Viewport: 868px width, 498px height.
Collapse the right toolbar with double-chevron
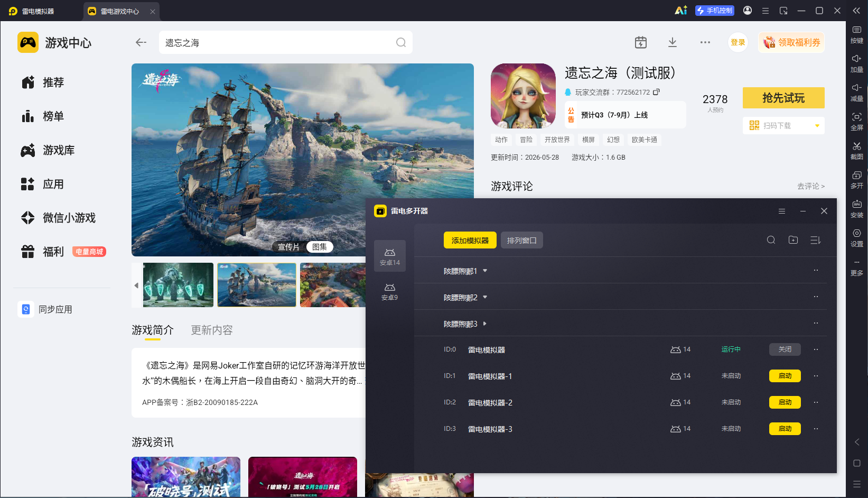(x=856, y=11)
